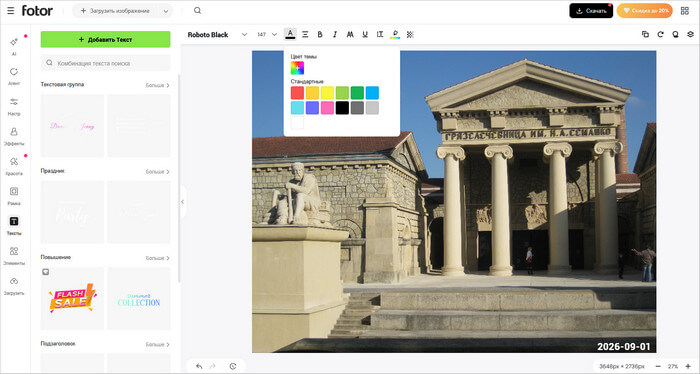Open the Красота beauty sidebar panel
Image resolution: width=700 pixels, height=374 pixels.
pyautogui.click(x=14, y=166)
